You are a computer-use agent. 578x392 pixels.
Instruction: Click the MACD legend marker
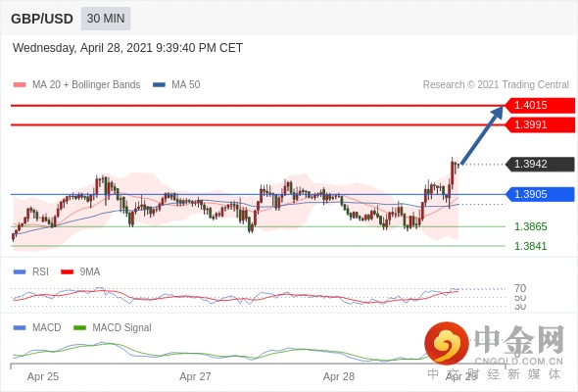[20, 328]
